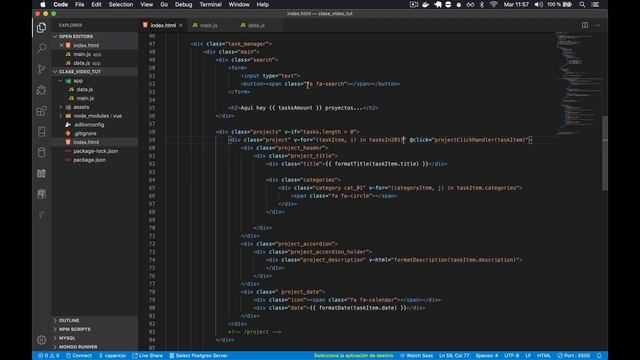Click the editor vertical scrollbar
This screenshot has width=640, height=360.
(x=605, y=153)
